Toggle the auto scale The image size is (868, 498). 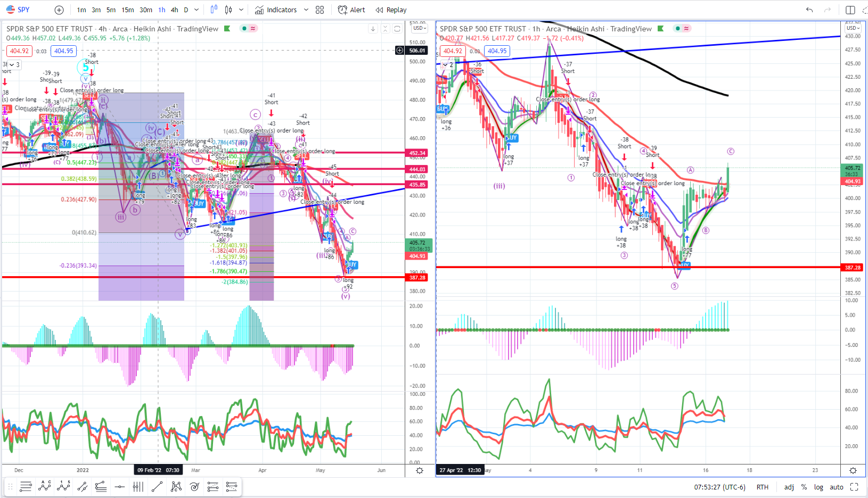[x=837, y=487]
